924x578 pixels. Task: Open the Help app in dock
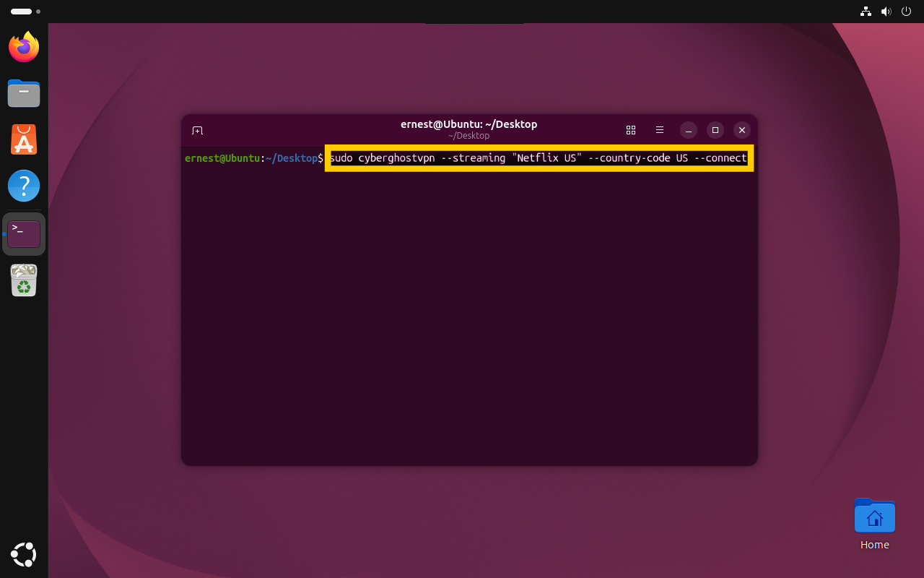[24, 186]
